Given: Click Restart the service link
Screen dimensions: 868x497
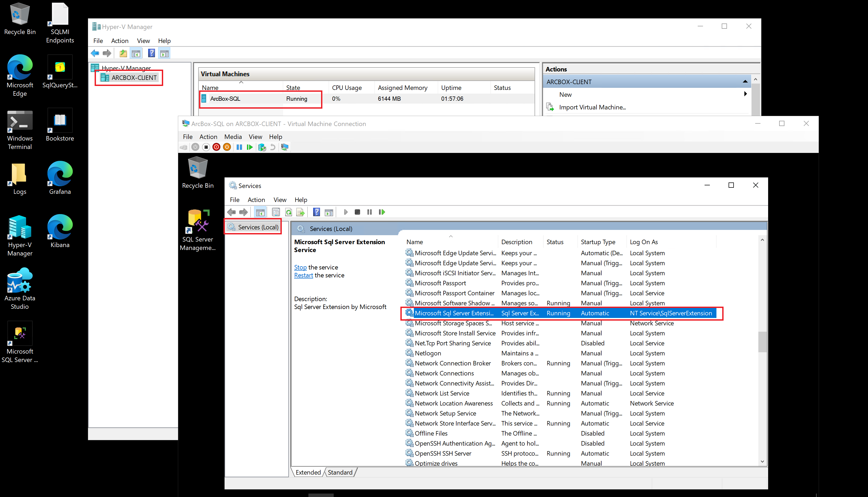Looking at the screenshot, I should 303,275.
